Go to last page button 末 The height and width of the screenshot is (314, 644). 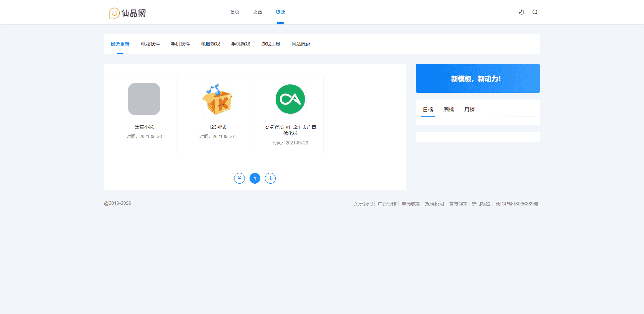point(270,178)
